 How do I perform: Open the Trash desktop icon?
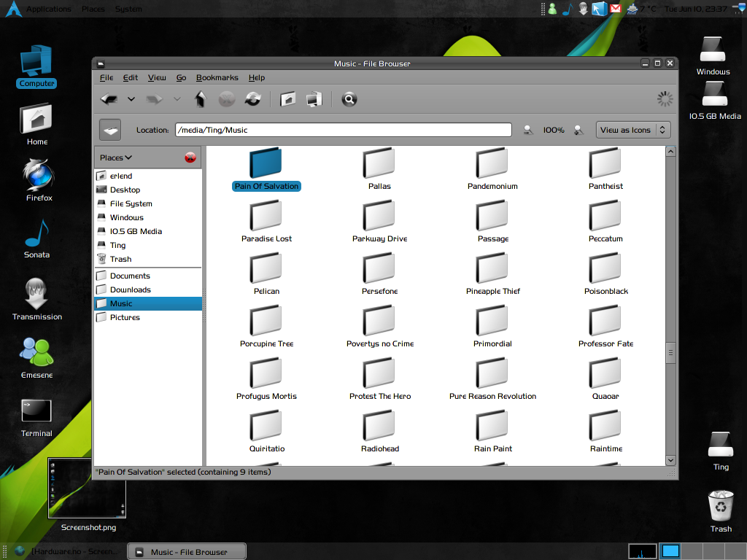(x=721, y=511)
